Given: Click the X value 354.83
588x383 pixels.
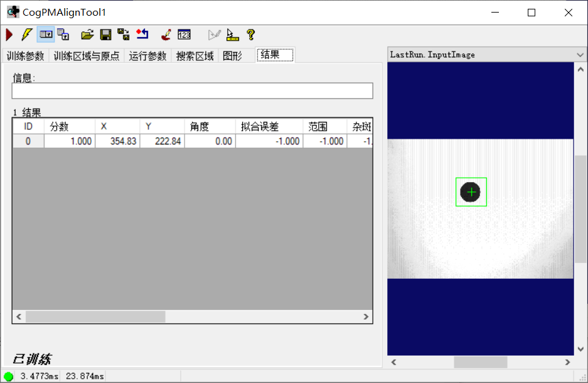Looking at the screenshot, I should pos(117,141).
